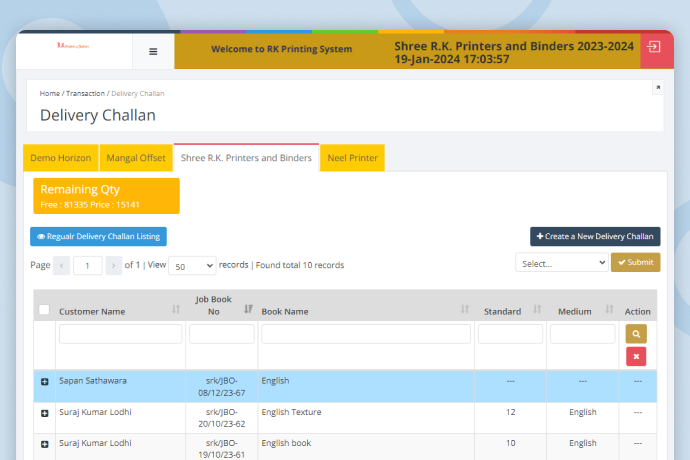Collapse the Delivery Challan header panel
Viewport: 690px width, 460px height.
point(658,87)
